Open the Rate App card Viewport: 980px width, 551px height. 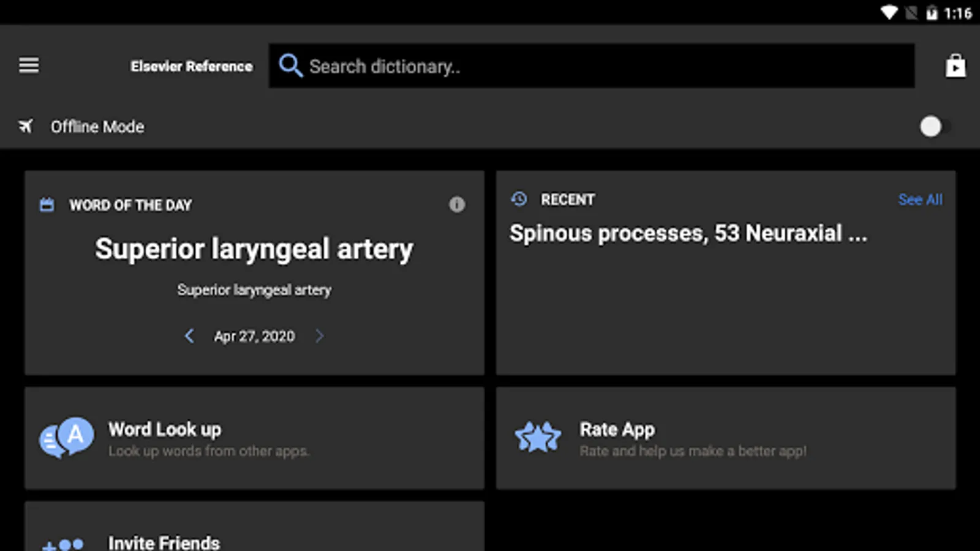click(x=726, y=438)
